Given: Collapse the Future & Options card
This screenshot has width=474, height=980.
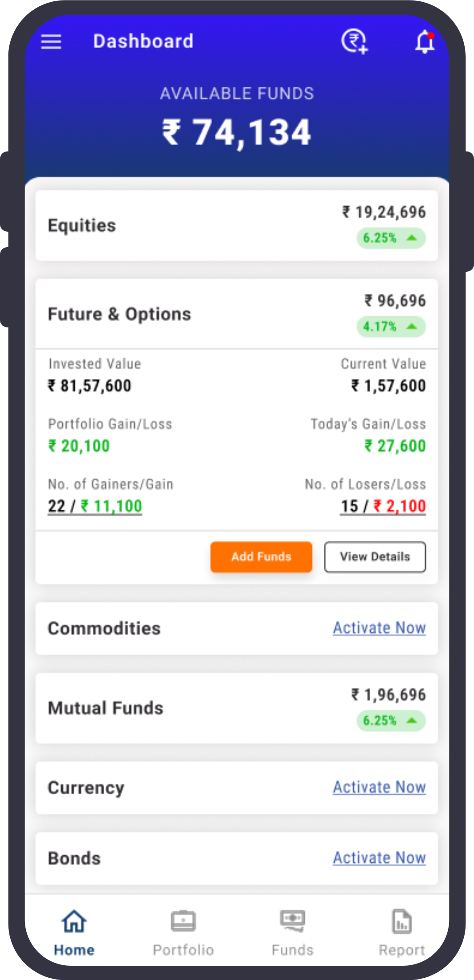Looking at the screenshot, I should point(237,314).
